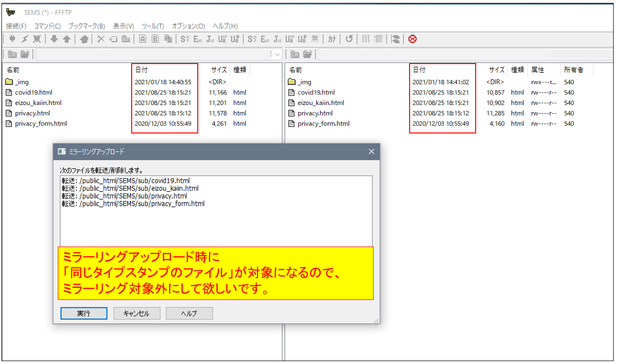
Task: Refresh the file listings
Action: (349, 39)
